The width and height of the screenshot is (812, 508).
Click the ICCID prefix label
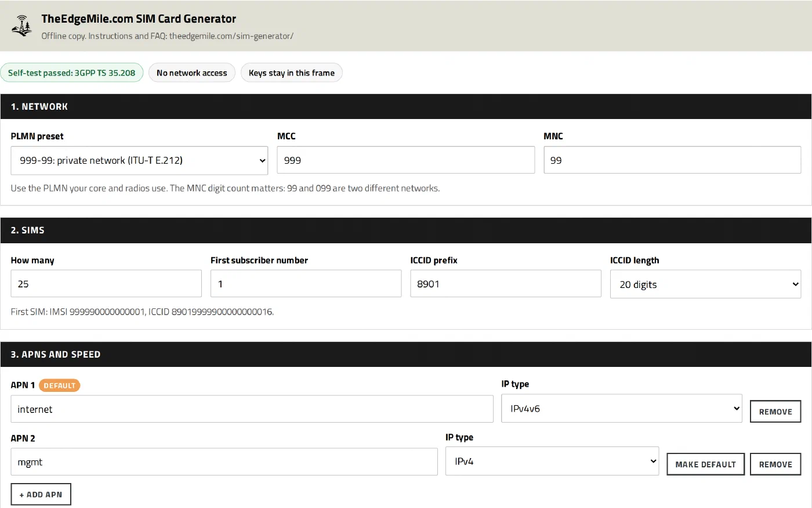tap(434, 260)
